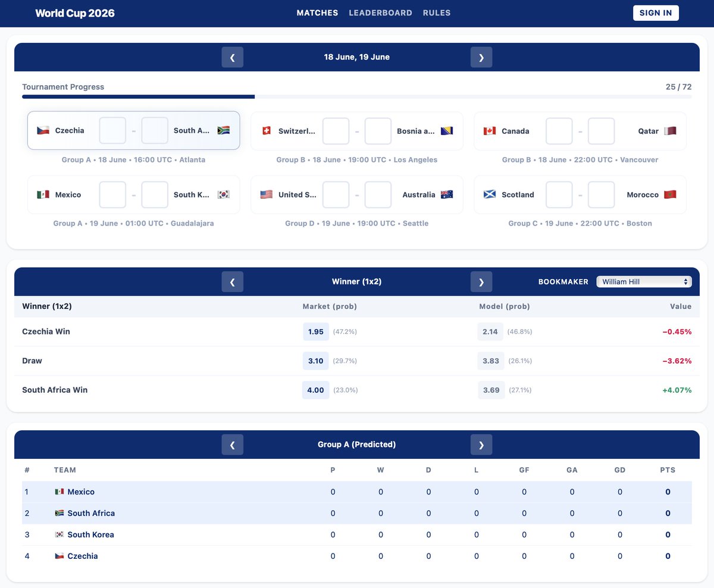
Task: Click 'Group A (Predicted)' table heading
Action: pos(357,445)
